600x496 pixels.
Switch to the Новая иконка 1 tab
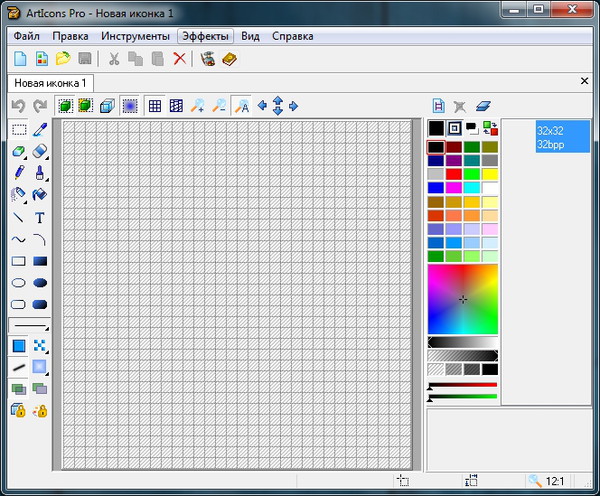50,82
